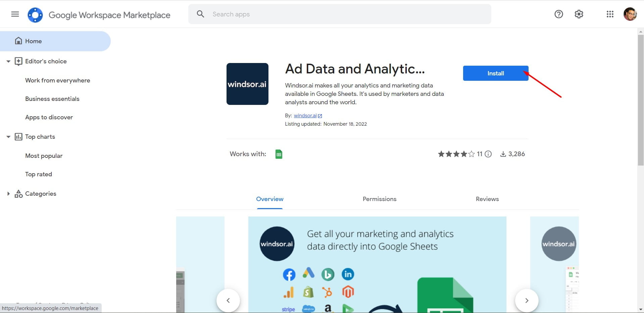Open the windsor.ai developer link
Screen dimensions: 644x313
click(305, 116)
